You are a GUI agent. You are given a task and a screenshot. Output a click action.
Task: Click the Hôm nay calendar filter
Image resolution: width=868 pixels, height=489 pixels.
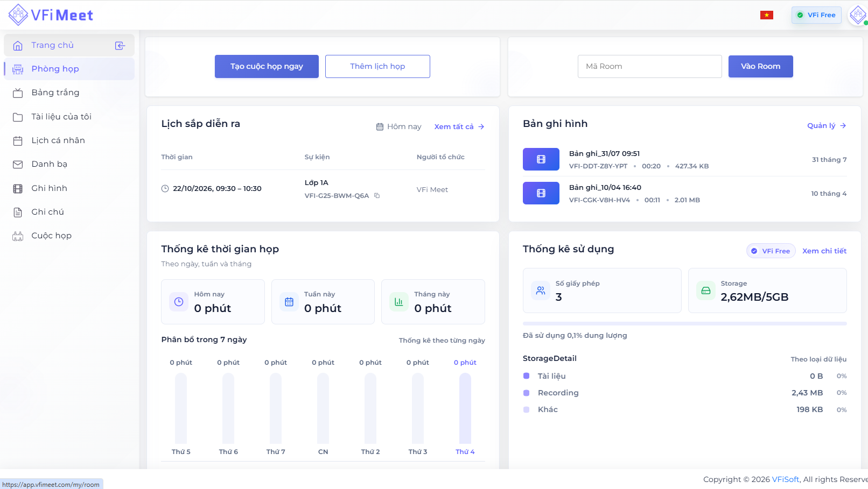(x=398, y=126)
